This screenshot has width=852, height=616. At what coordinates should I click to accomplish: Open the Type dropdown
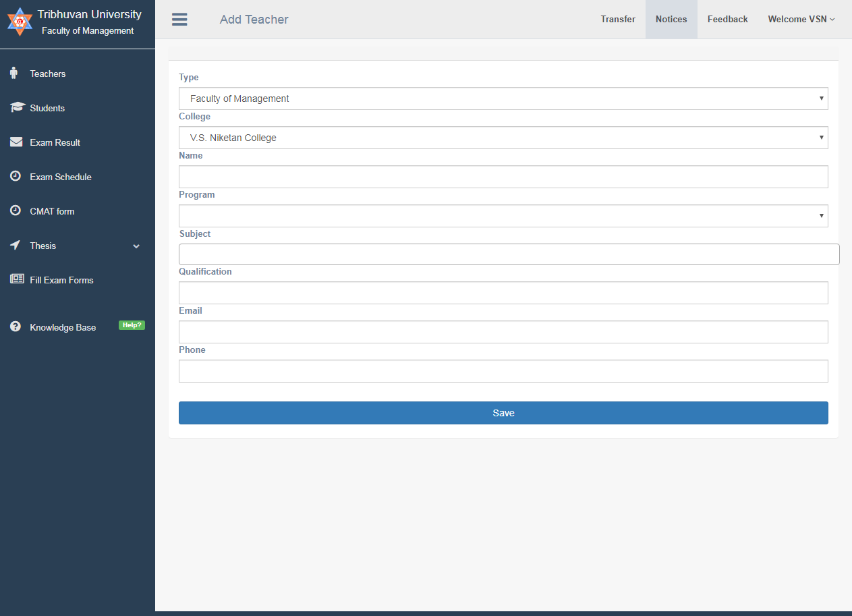coord(503,99)
